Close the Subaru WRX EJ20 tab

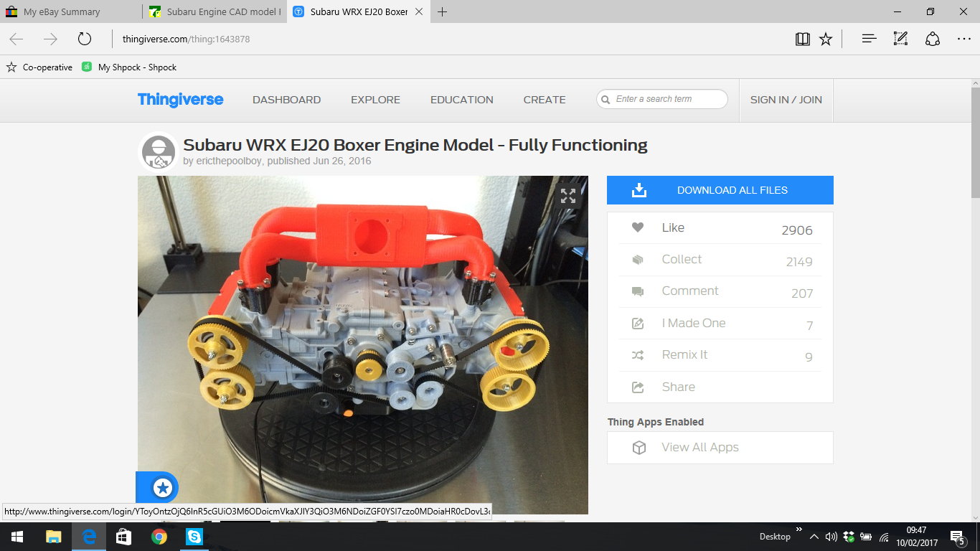click(x=419, y=11)
